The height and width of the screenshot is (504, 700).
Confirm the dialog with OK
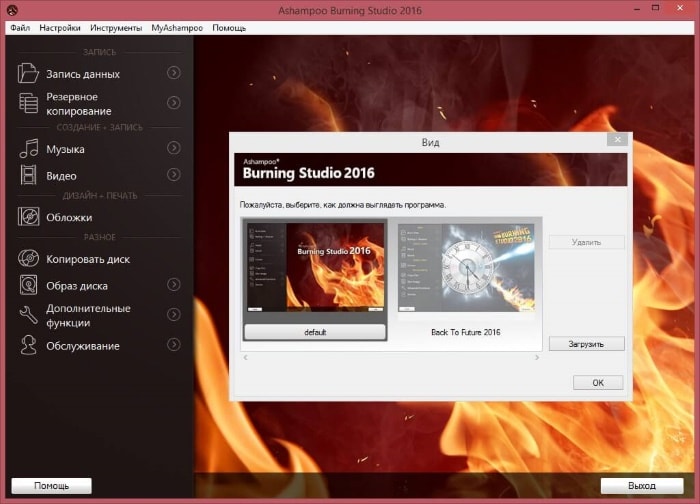pyautogui.click(x=598, y=383)
